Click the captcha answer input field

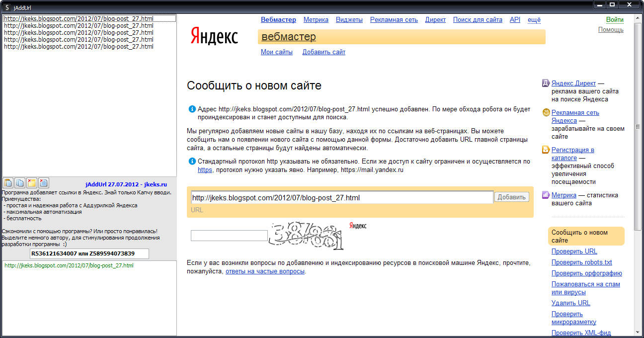tap(229, 236)
